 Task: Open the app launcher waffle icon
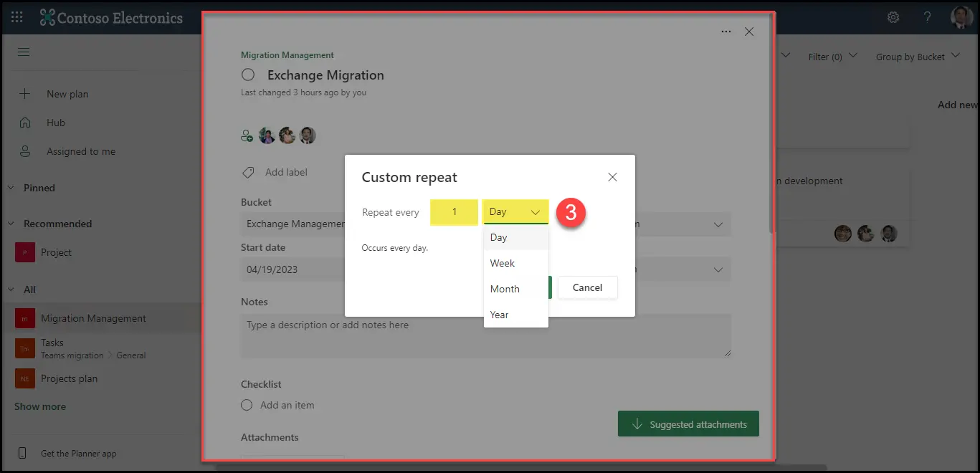[17, 17]
